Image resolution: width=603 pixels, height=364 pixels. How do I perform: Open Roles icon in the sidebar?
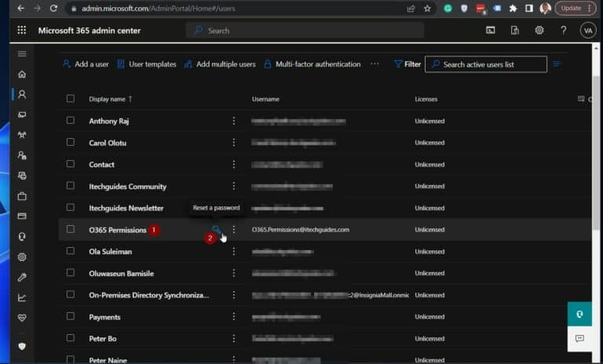(22, 155)
